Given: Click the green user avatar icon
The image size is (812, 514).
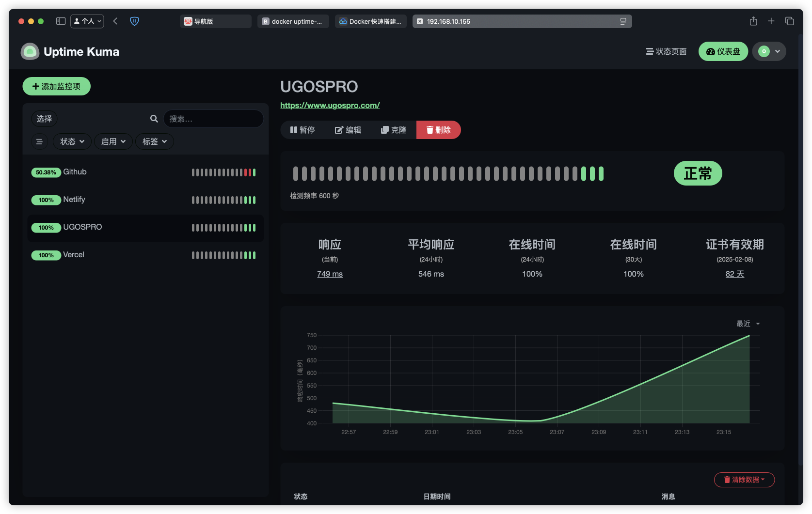Looking at the screenshot, I should pos(764,51).
